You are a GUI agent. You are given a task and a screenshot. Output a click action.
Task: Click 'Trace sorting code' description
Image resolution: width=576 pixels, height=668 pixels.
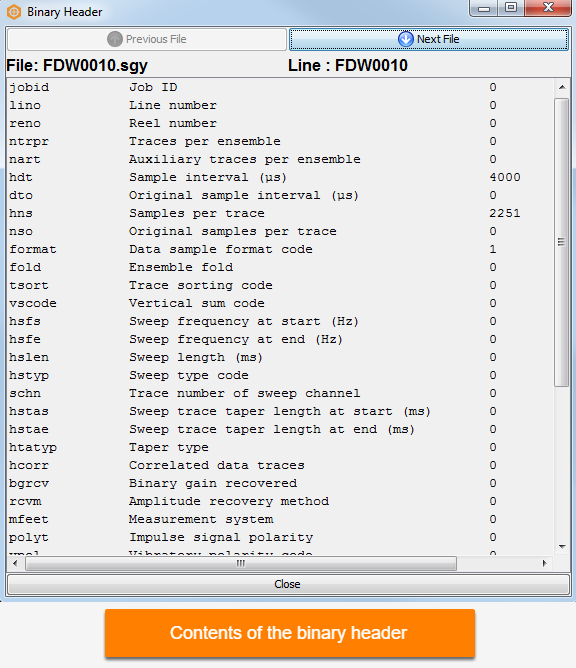point(201,285)
